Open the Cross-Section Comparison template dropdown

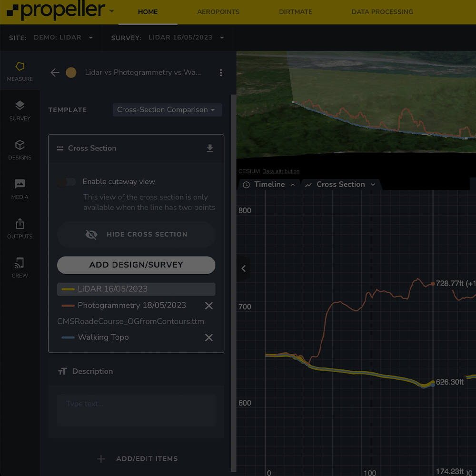[167, 109]
